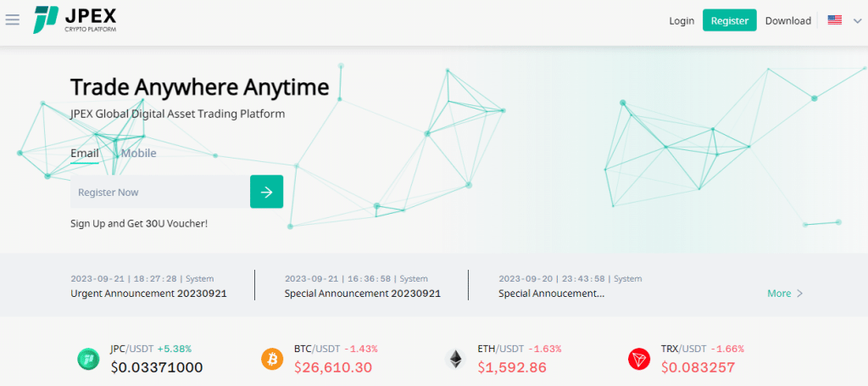Open the Download link

coord(788,20)
